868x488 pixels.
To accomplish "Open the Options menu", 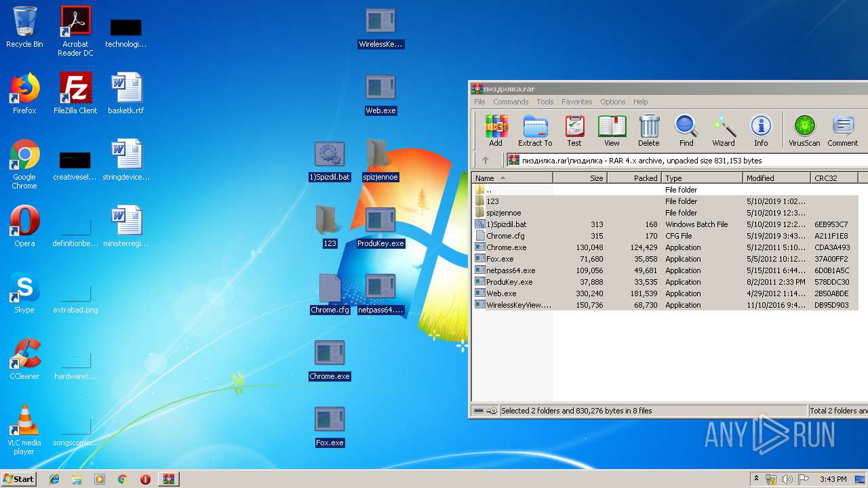I will [612, 102].
